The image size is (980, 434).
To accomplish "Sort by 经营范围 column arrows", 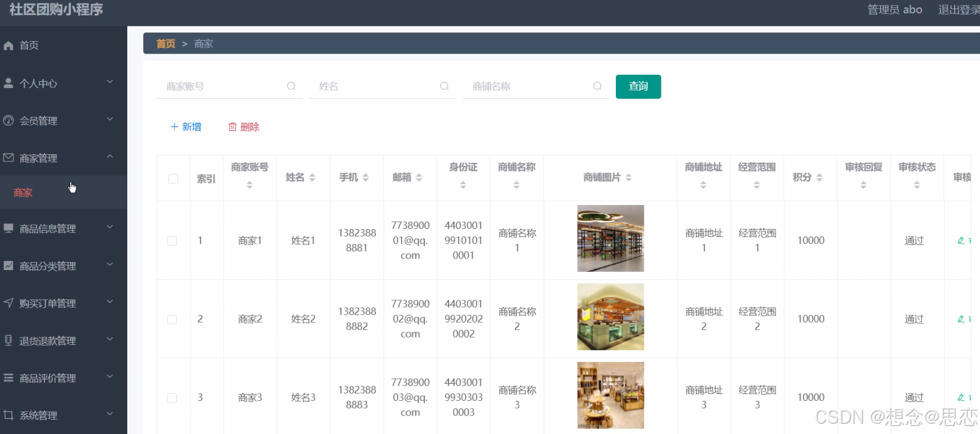I will click(757, 185).
